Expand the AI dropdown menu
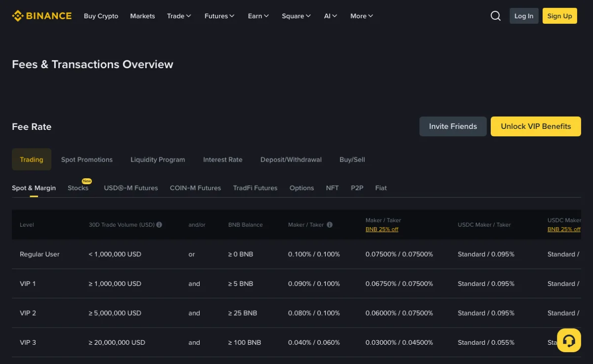 [331, 16]
